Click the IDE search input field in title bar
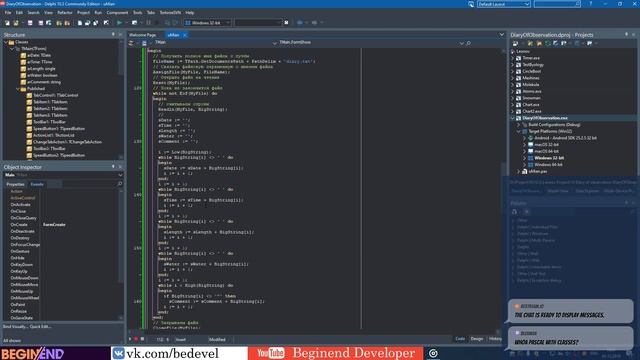640x360 pixels. pyautogui.click(x=557, y=4)
